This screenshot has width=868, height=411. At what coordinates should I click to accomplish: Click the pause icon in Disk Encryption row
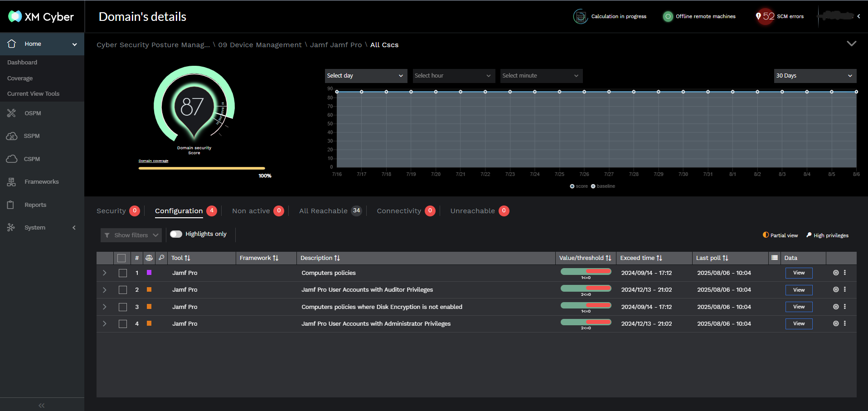[836, 307]
